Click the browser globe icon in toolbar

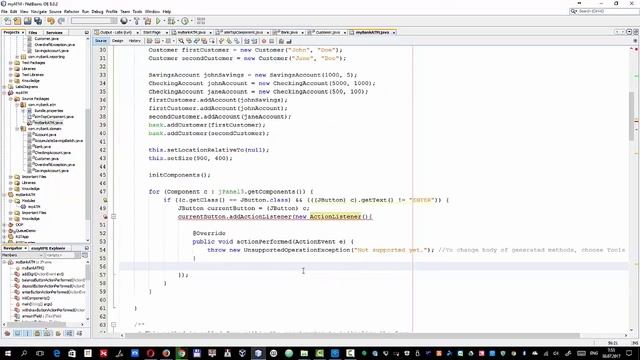click(x=124, y=21)
